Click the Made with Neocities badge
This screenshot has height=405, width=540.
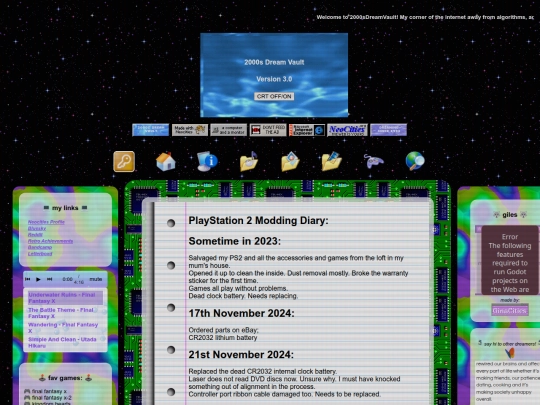pos(190,130)
